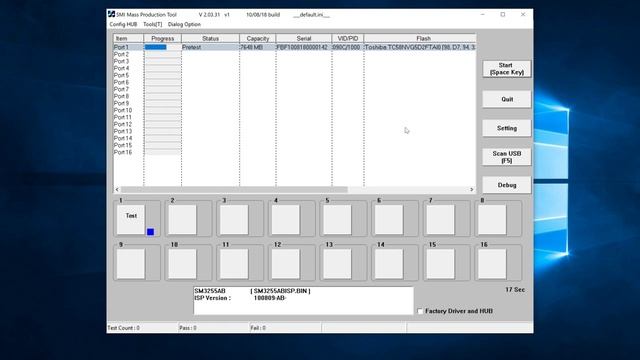The height and width of the screenshot is (360, 640).
Task: Click the Item column header
Action: [x=129, y=38]
